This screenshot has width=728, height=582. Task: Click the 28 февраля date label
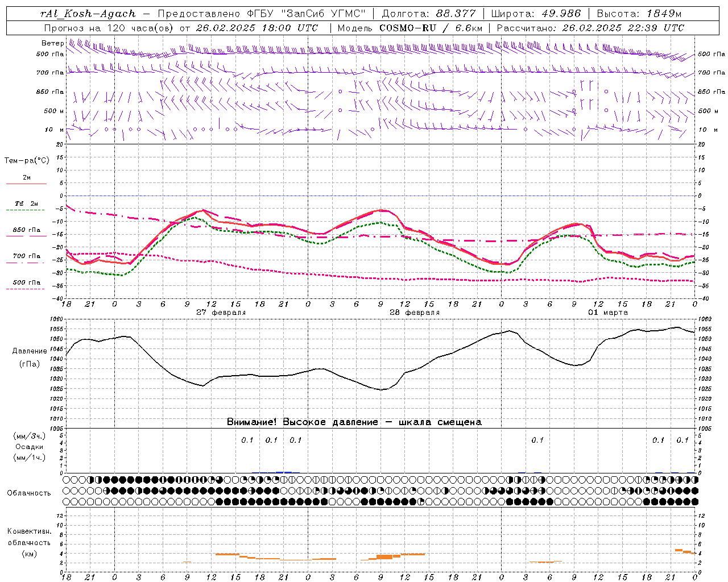coord(415,313)
